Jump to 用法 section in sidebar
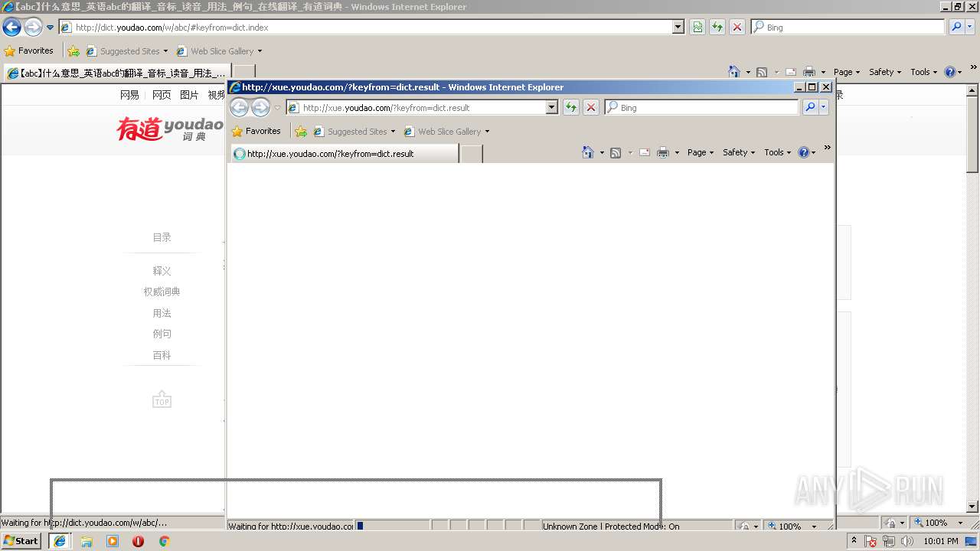Image resolution: width=980 pixels, height=551 pixels. (x=162, y=313)
